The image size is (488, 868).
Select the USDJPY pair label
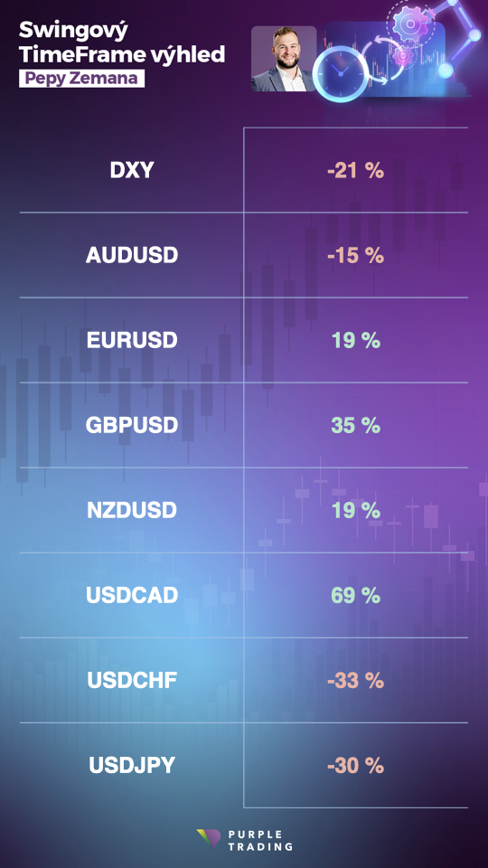pyautogui.click(x=132, y=766)
